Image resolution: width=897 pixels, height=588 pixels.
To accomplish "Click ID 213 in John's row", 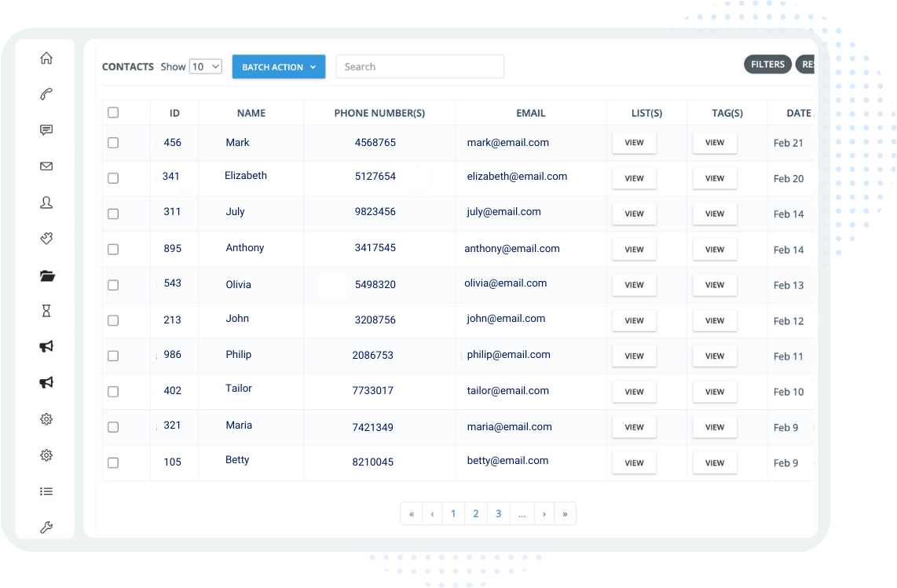I will click(172, 320).
